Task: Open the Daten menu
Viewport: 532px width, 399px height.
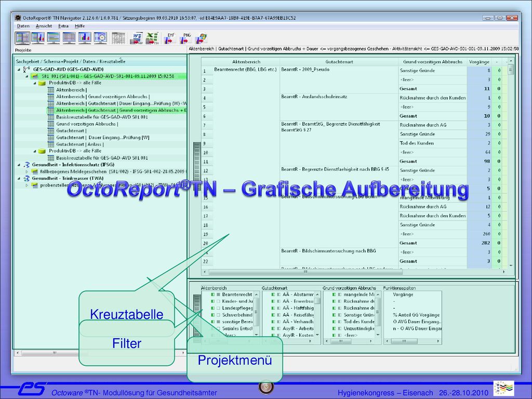Action: 23,26
